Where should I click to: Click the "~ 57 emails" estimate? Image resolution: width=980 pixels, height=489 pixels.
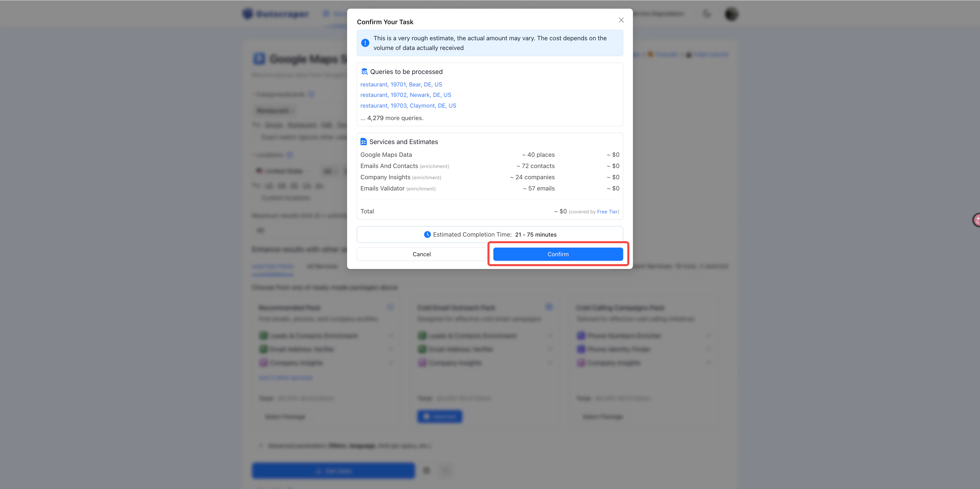(539, 188)
